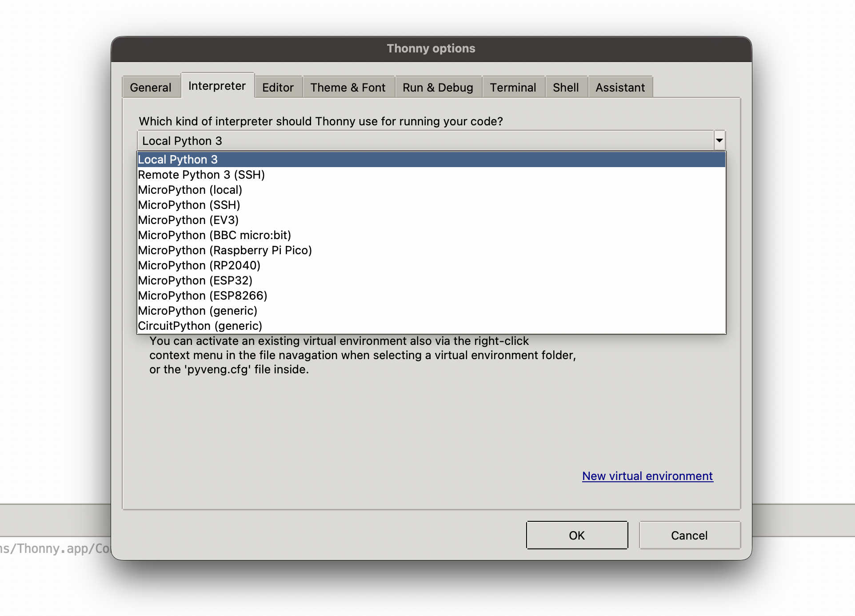Select MicroPython (SSH) from list

[189, 205]
